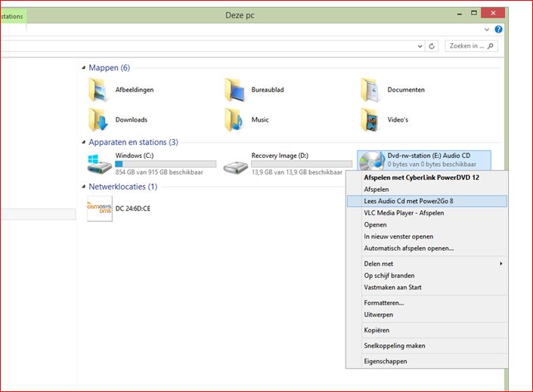Collapse the Mappen (6) group
The width and height of the screenshot is (533, 392).
coord(84,67)
